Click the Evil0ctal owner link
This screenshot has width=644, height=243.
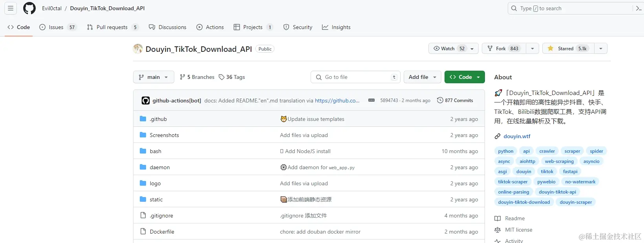click(x=52, y=8)
